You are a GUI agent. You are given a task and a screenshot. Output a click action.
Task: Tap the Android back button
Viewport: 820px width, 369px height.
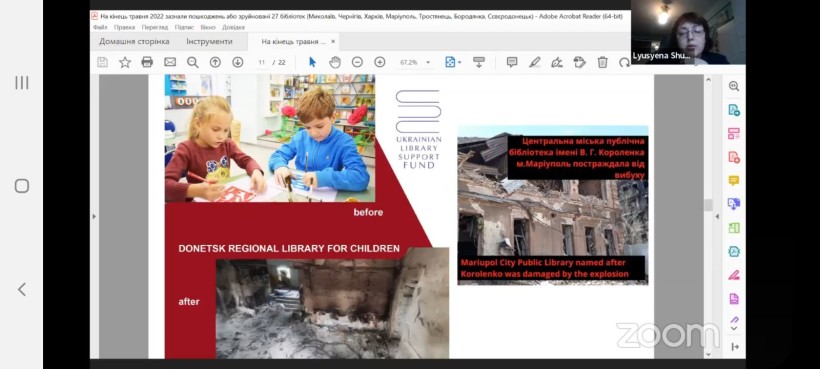[21, 289]
